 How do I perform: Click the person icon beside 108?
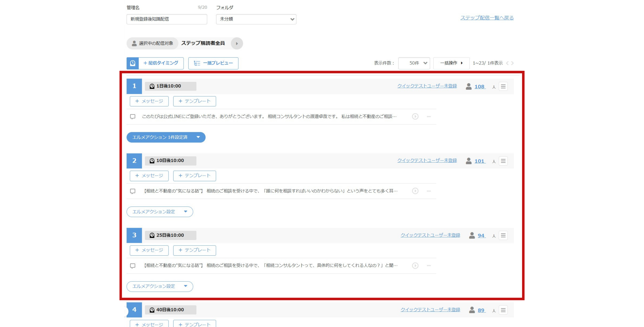pos(469,86)
